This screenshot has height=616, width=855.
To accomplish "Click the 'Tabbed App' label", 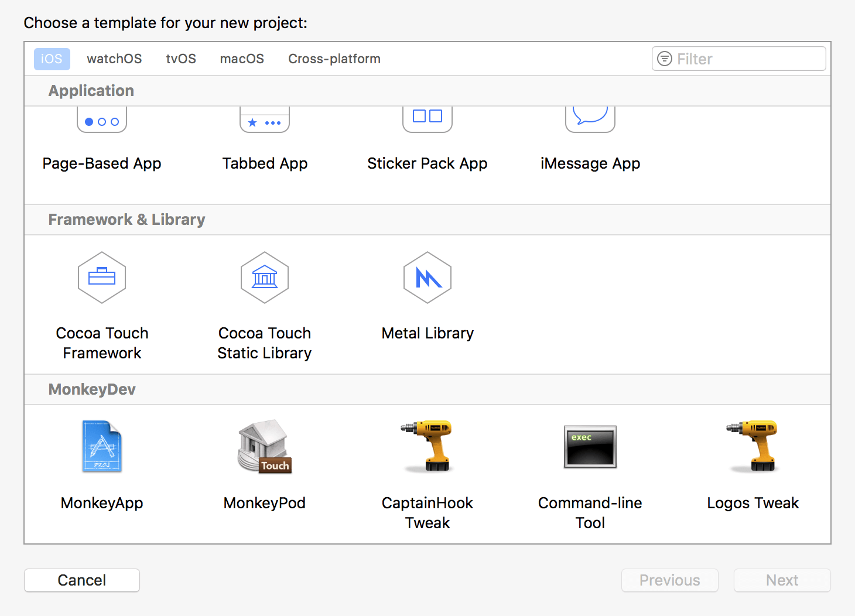I will coord(265,163).
